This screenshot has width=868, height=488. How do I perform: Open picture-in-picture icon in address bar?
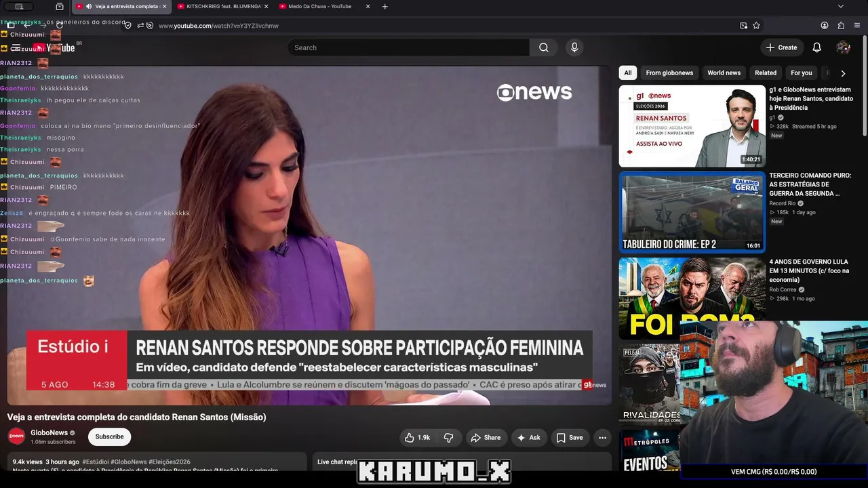743,26
